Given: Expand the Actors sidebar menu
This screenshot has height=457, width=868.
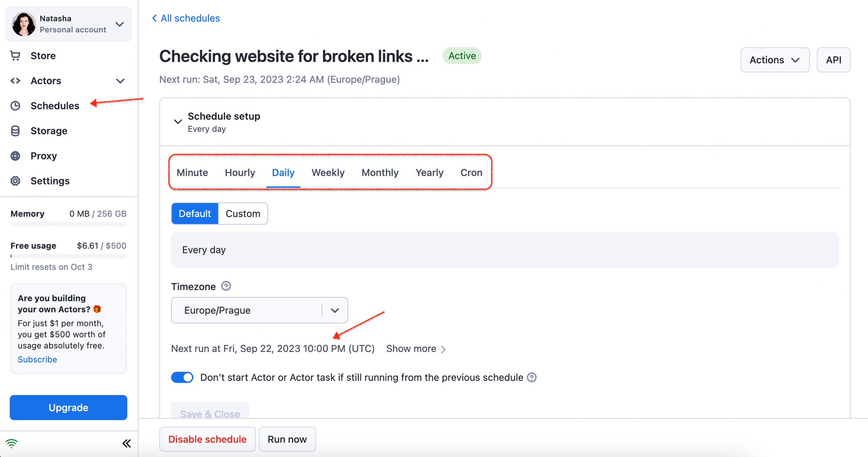Looking at the screenshot, I should (120, 81).
